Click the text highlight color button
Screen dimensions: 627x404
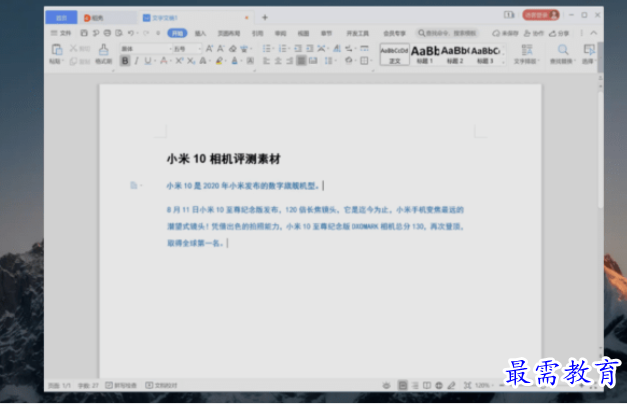click(x=219, y=61)
